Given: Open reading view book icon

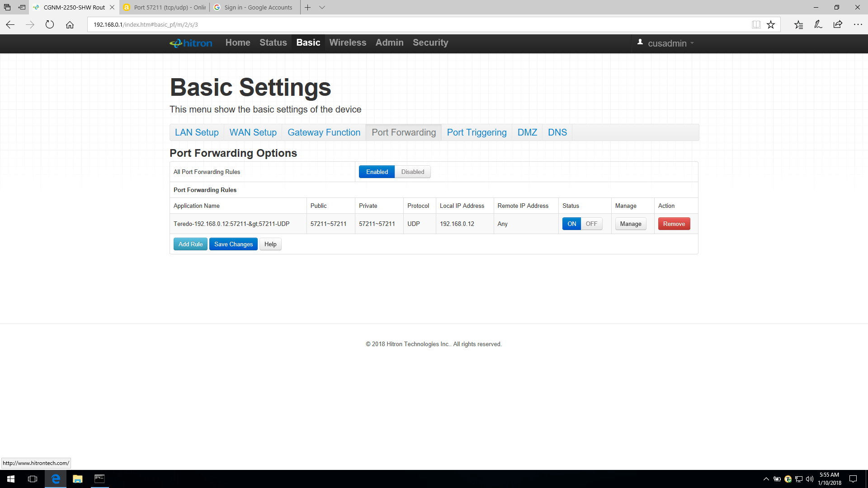Looking at the screenshot, I should [756, 25].
